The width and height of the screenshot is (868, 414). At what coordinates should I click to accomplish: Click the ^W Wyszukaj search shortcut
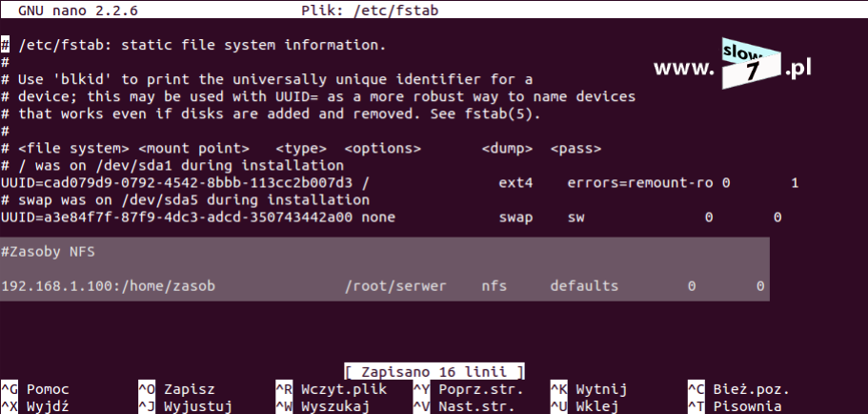click(322, 406)
